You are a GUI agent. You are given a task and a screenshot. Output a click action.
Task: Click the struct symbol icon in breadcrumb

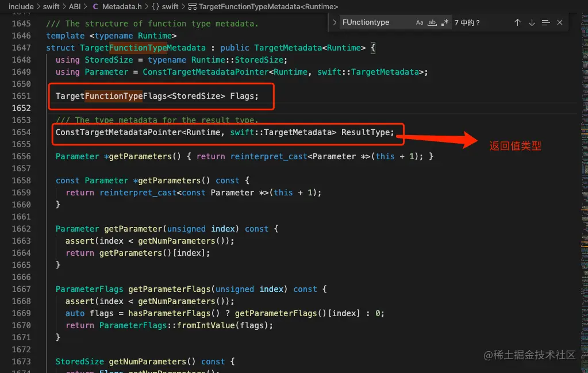pyautogui.click(x=192, y=6)
